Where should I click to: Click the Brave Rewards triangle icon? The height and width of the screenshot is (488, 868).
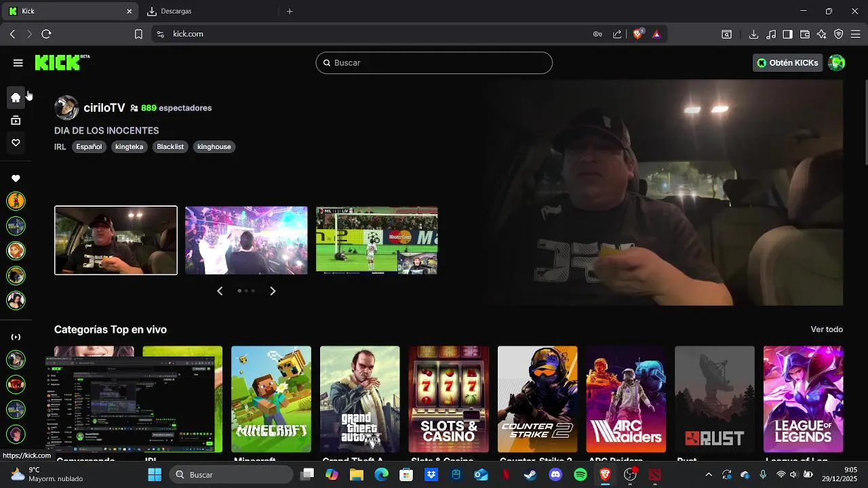[x=656, y=34]
